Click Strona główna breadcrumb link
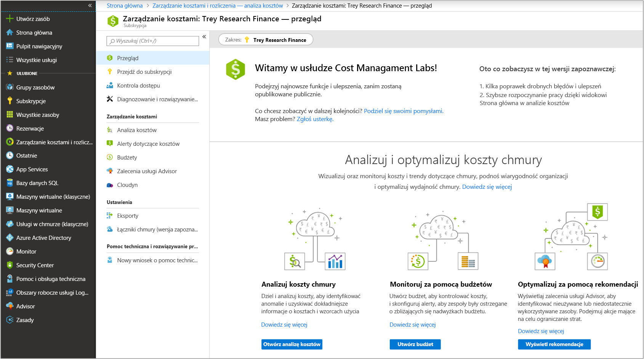The width and height of the screenshot is (644, 359). pos(125,6)
